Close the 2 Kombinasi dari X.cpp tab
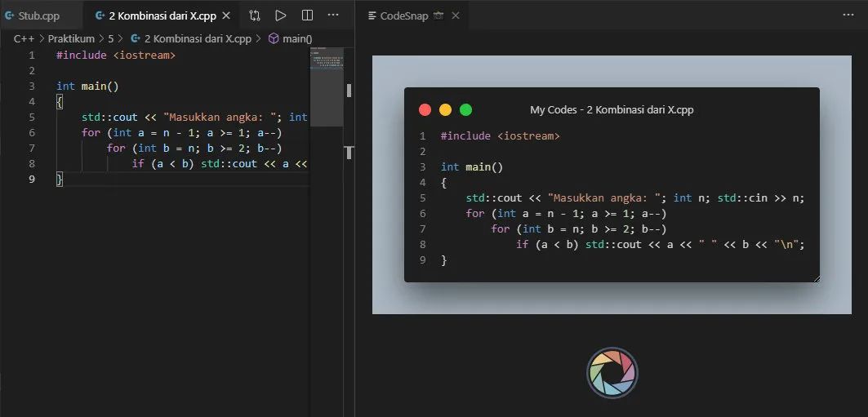868x417 pixels. click(x=226, y=16)
